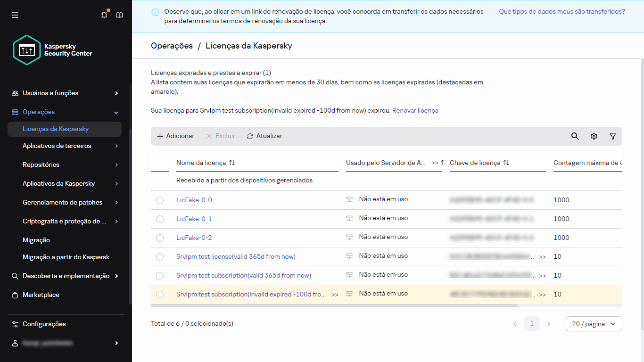Open the 20 / página dropdown
Viewport: 644px width, 362px height.
pyautogui.click(x=594, y=324)
